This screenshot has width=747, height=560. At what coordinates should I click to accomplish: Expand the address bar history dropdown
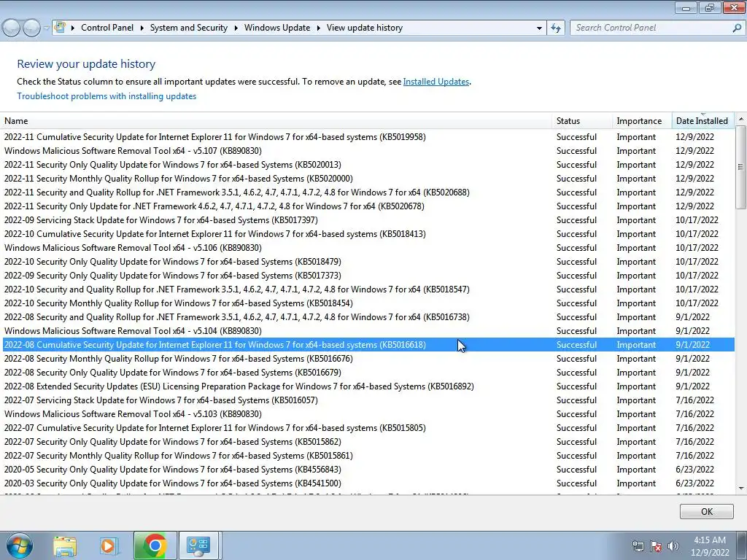539,28
